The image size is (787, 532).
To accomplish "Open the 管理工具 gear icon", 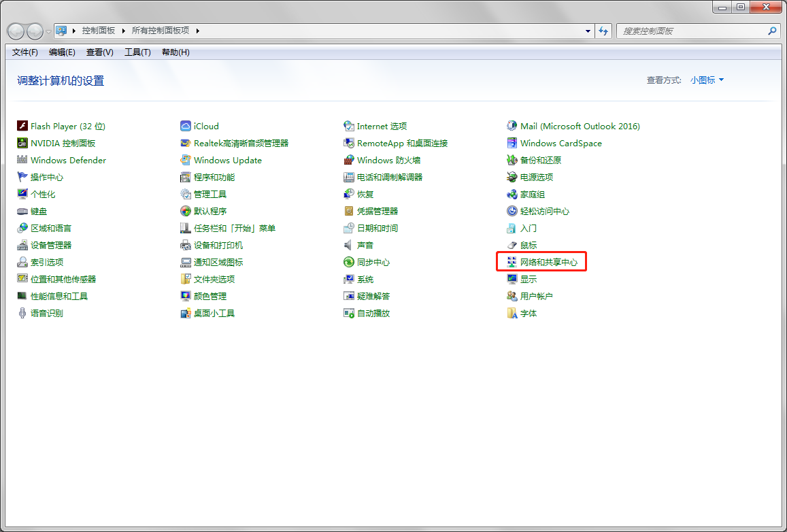I will click(186, 195).
